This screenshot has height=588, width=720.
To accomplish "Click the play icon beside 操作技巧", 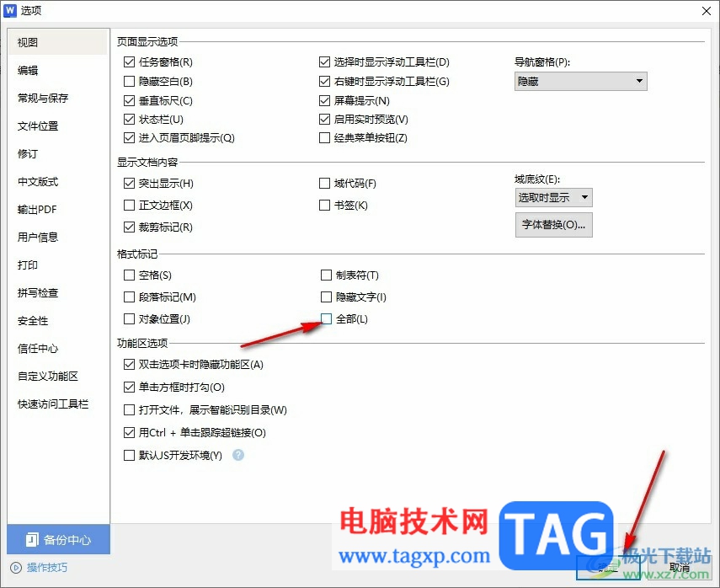I will [x=16, y=568].
